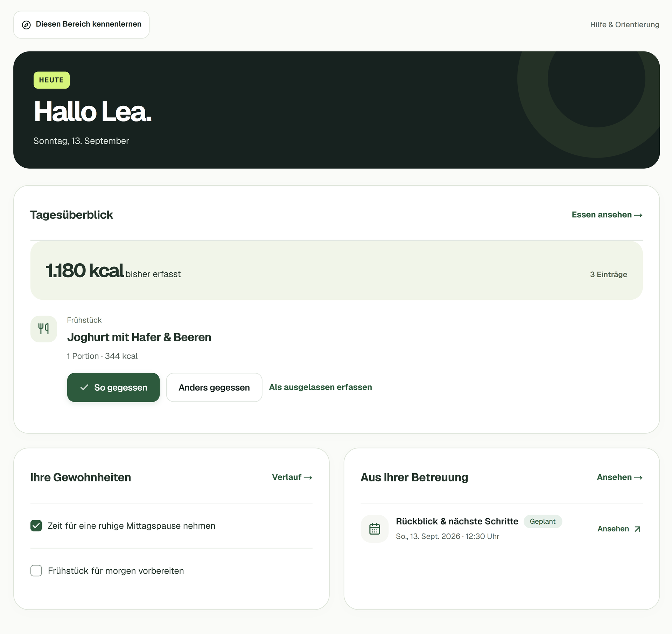
Task: Follow the Essen ansehen link
Action: pos(607,215)
